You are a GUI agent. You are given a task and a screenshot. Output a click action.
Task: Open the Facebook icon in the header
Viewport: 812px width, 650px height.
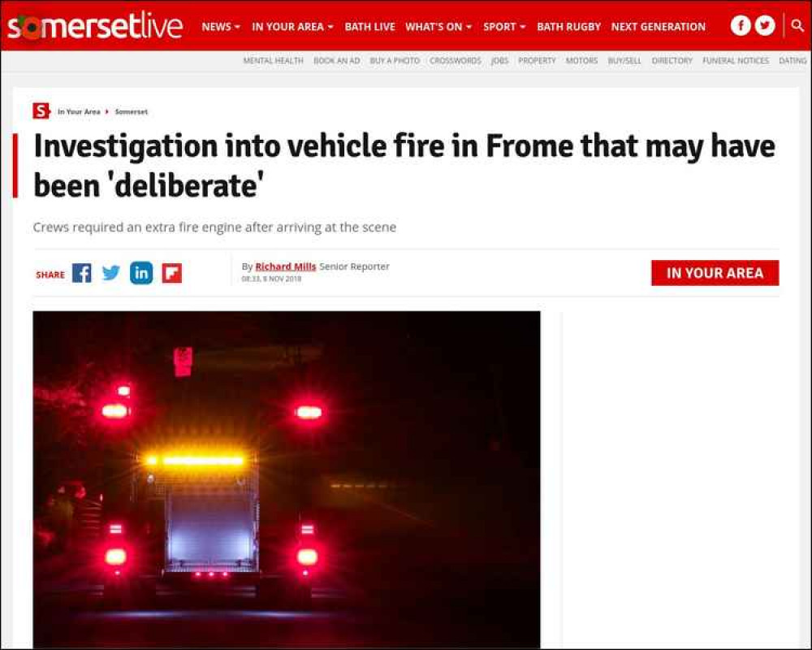[x=741, y=25]
